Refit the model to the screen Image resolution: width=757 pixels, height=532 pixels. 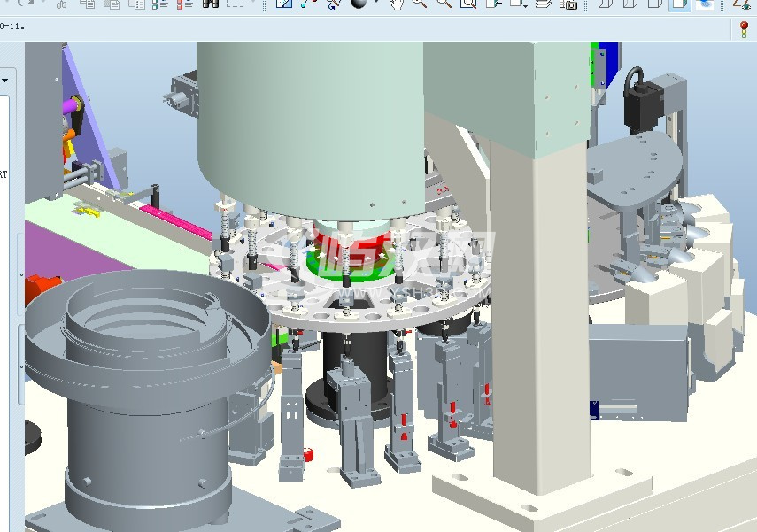click(x=468, y=4)
